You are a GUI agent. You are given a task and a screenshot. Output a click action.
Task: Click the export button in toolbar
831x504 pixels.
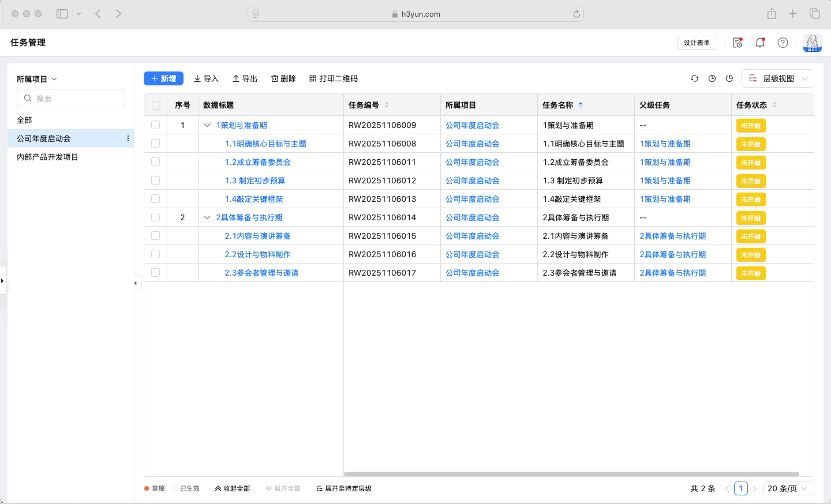point(245,78)
